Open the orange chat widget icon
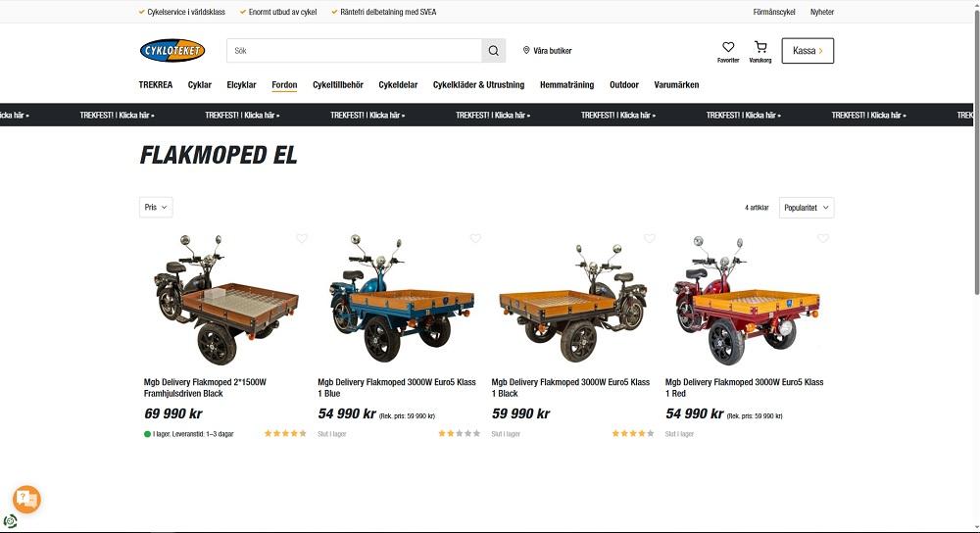Image resolution: width=980 pixels, height=533 pixels. pos(26,499)
